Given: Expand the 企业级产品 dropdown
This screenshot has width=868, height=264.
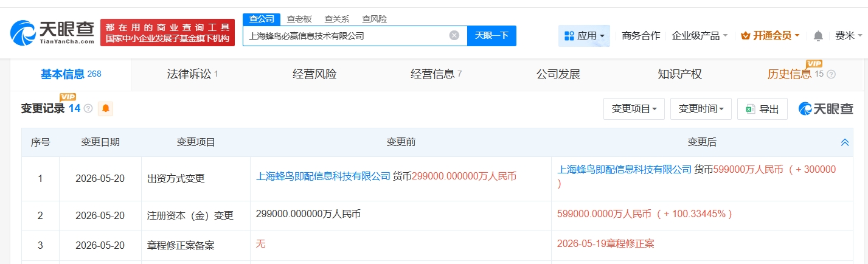Looking at the screenshot, I should 700,35.
